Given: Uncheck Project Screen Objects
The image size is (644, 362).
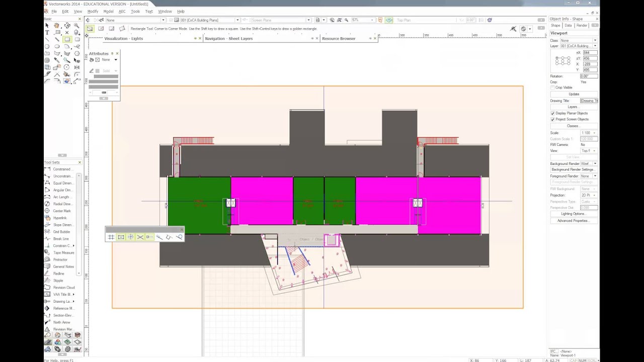Looking at the screenshot, I should [x=553, y=119].
